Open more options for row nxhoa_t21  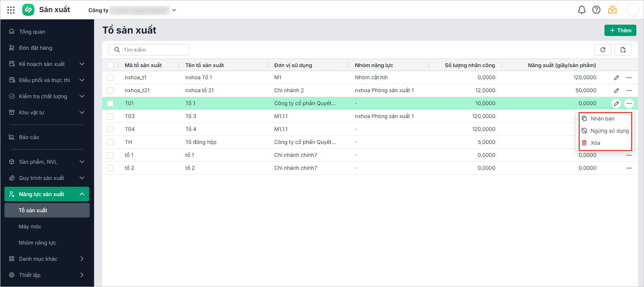click(629, 91)
